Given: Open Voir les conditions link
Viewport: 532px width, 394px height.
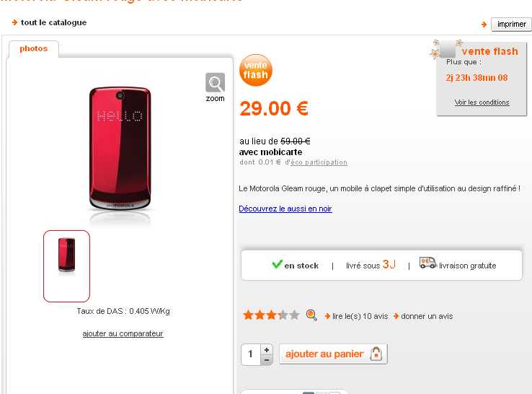Looking at the screenshot, I should coord(482,102).
